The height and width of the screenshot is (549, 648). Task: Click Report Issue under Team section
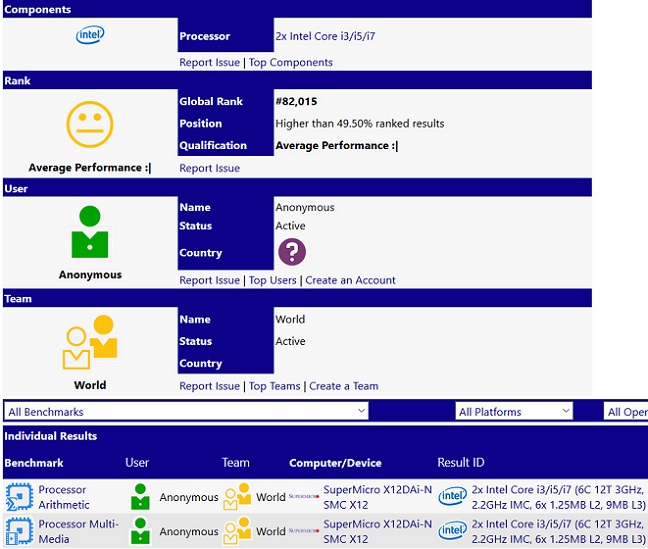(210, 386)
